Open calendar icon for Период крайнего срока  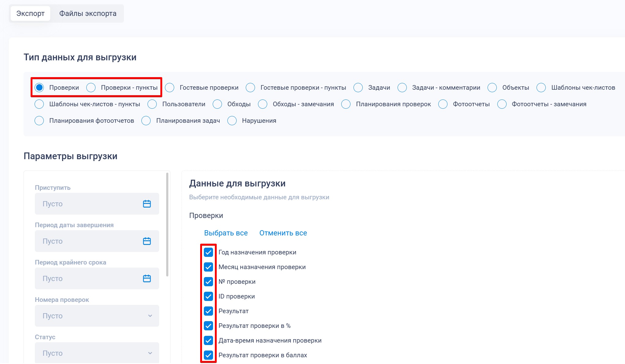click(x=147, y=279)
